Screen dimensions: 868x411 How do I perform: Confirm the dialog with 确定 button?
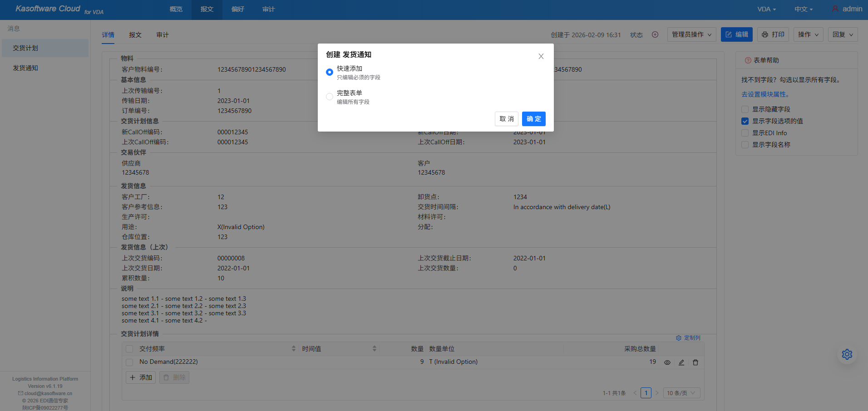pos(533,119)
